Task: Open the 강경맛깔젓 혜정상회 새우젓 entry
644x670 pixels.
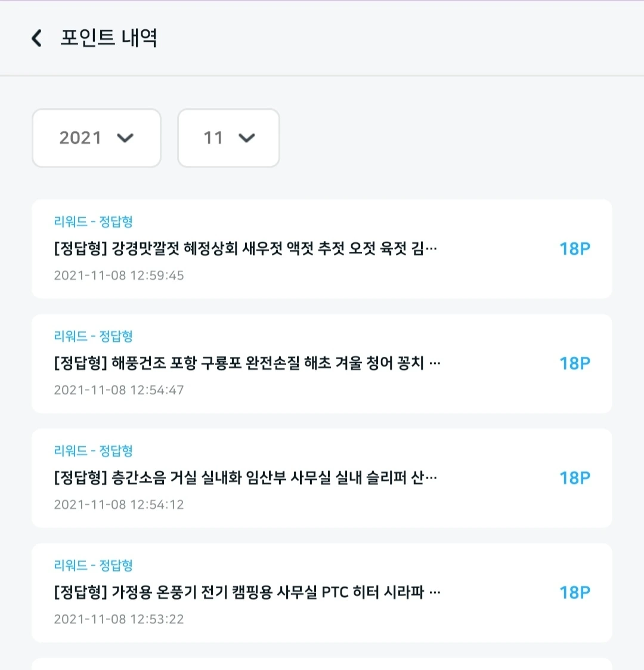Action: (x=245, y=248)
